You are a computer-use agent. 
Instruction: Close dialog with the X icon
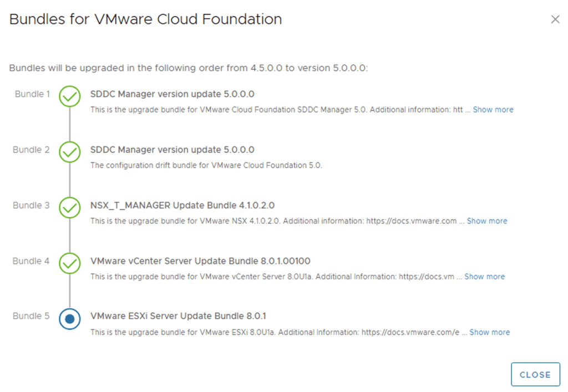pos(555,19)
